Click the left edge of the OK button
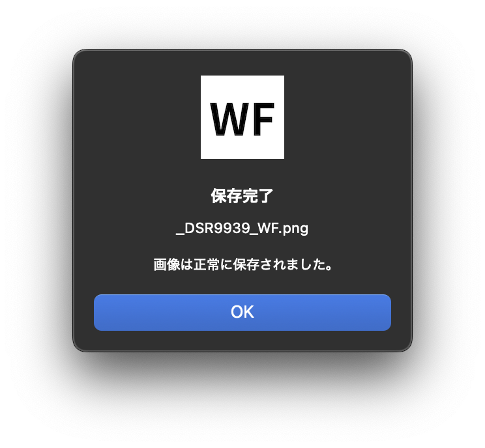Image resolution: width=485 pixels, height=448 pixels. 99,313
